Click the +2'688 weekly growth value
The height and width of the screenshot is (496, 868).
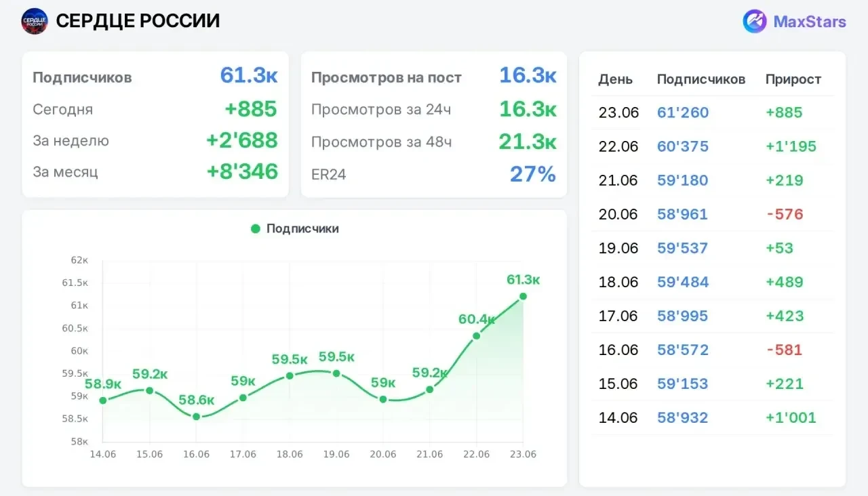pyautogui.click(x=242, y=140)
